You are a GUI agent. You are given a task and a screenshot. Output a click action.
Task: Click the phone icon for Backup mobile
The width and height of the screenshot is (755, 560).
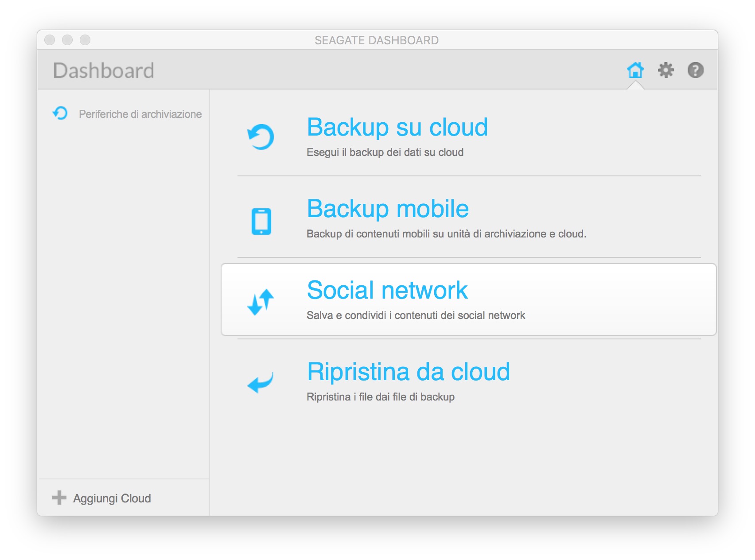[x=261, y=221]
